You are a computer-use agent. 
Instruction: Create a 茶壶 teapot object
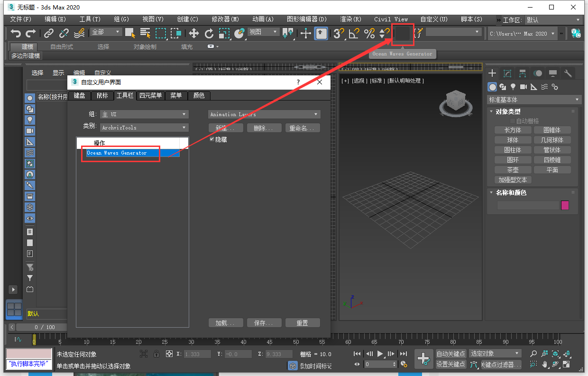513,170
